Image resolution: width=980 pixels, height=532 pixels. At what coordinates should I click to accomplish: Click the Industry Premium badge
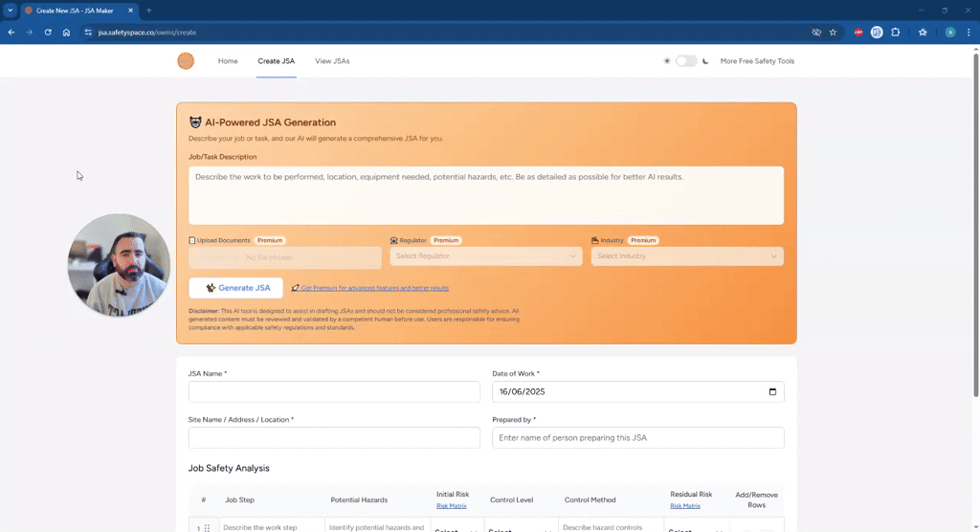(643, 240)
